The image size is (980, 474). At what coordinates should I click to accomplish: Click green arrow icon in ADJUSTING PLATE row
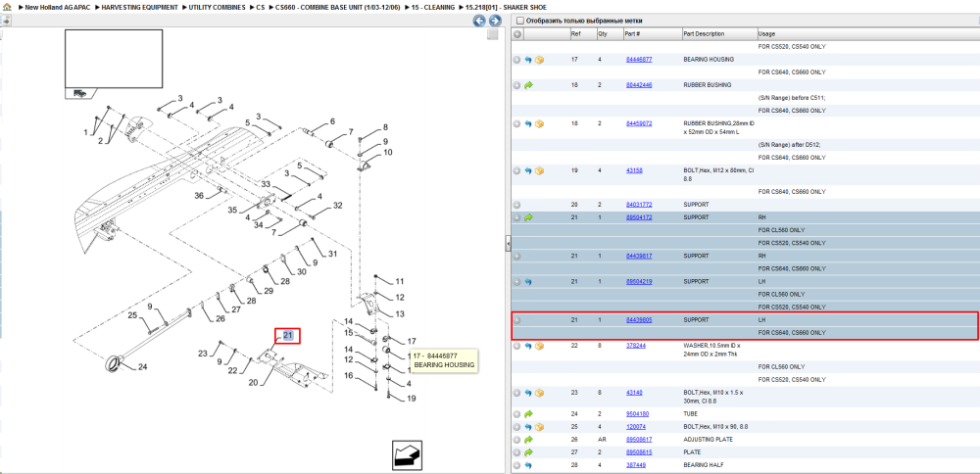[x=528, y=440]
